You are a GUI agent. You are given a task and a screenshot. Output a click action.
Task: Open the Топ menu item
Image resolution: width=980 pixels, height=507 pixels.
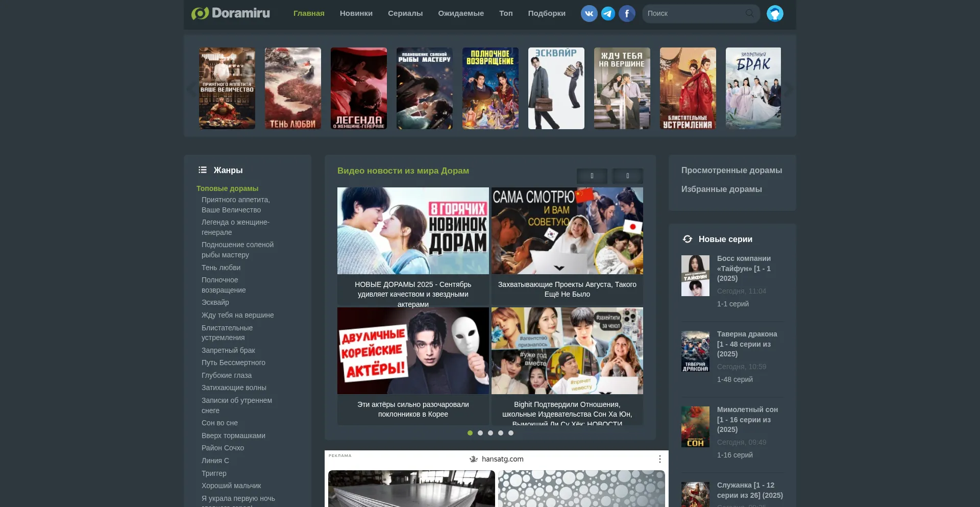pos(506,13)
